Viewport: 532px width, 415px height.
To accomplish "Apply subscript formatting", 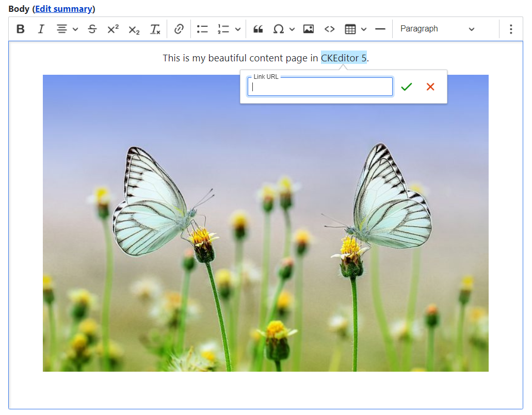I will [134, 29].
